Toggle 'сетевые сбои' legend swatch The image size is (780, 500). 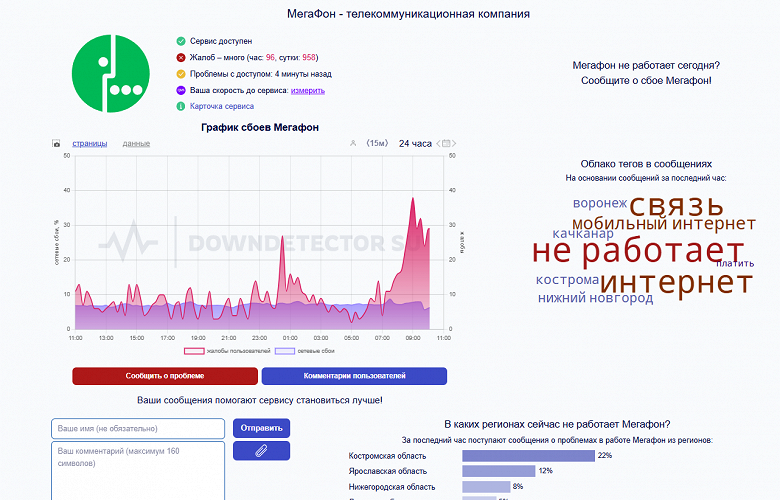click(285, 351)
